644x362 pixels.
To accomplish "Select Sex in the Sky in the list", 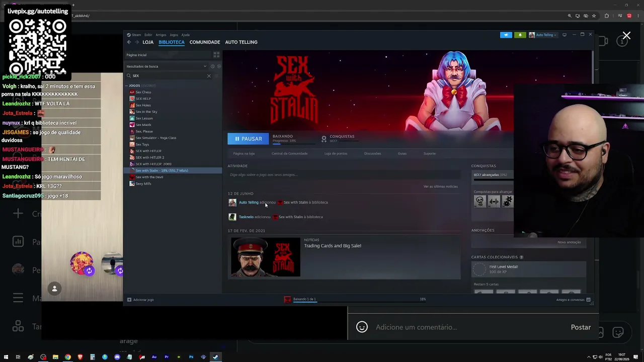I will pyautogui.click(x=146, y=112).
